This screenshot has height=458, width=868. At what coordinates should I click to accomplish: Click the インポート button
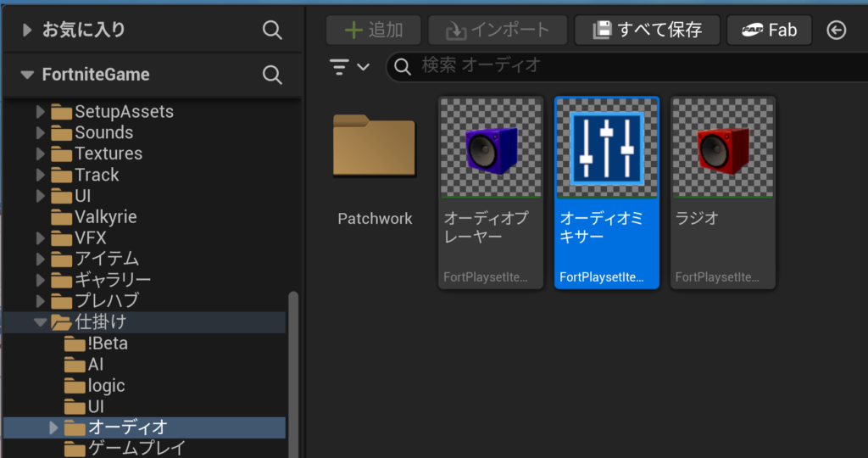pyautogui.click(x=498, y=30)
